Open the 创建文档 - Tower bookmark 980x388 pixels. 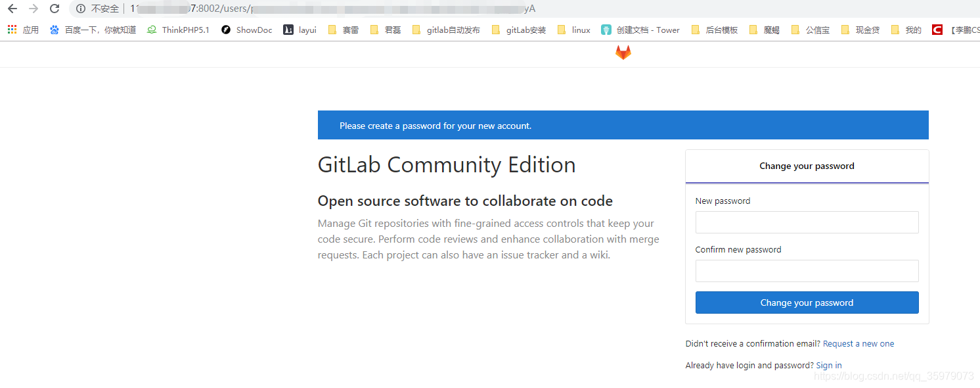[640, 30]
